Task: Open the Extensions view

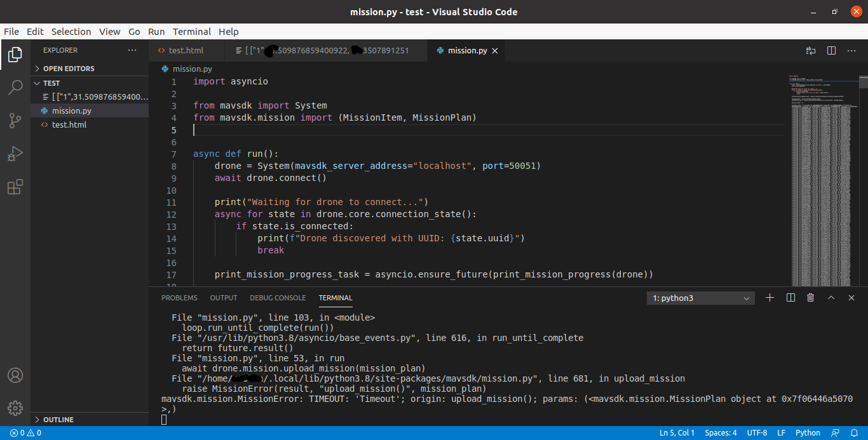Action: [15, 187]
